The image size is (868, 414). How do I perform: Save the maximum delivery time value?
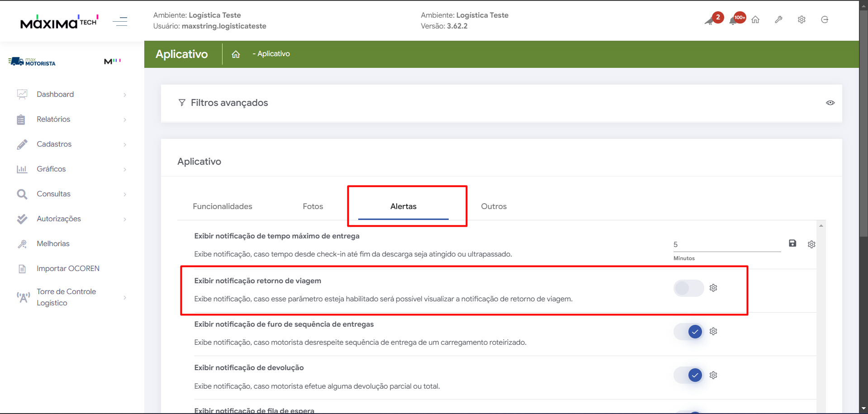[792, 243]
